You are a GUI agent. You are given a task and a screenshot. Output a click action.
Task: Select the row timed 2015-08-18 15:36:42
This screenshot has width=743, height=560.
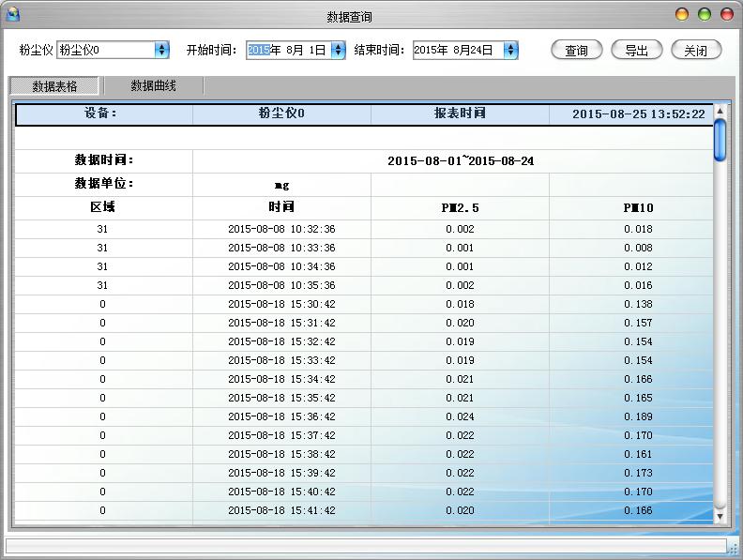pyautogui.click(x=281, y=416)
